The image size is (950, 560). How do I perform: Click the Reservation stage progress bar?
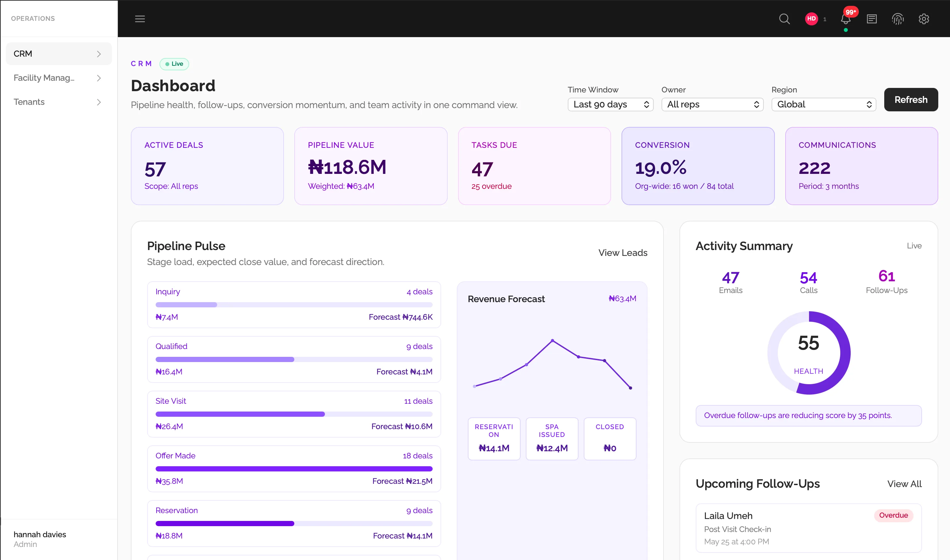[x=294, y=524]
